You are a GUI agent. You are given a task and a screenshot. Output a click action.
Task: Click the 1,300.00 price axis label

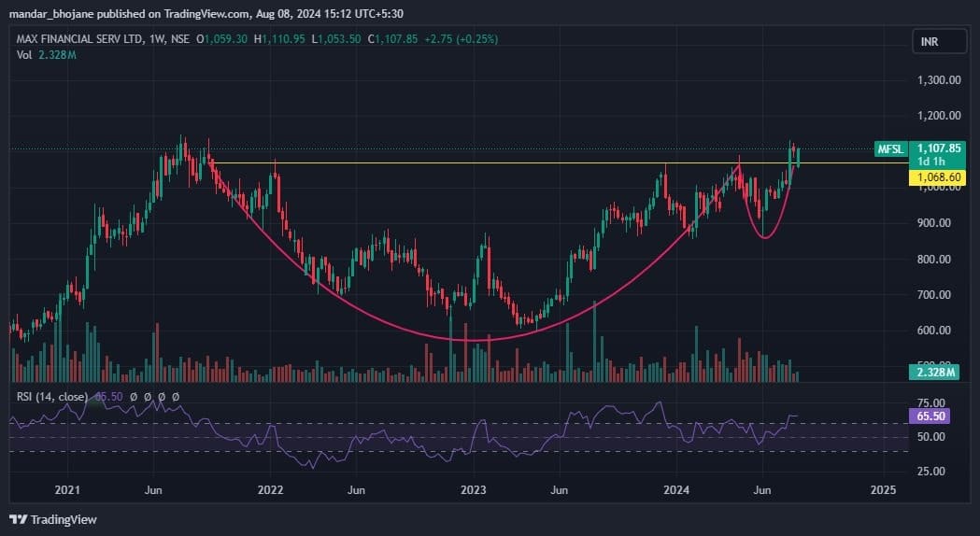(x=939, y=80)
